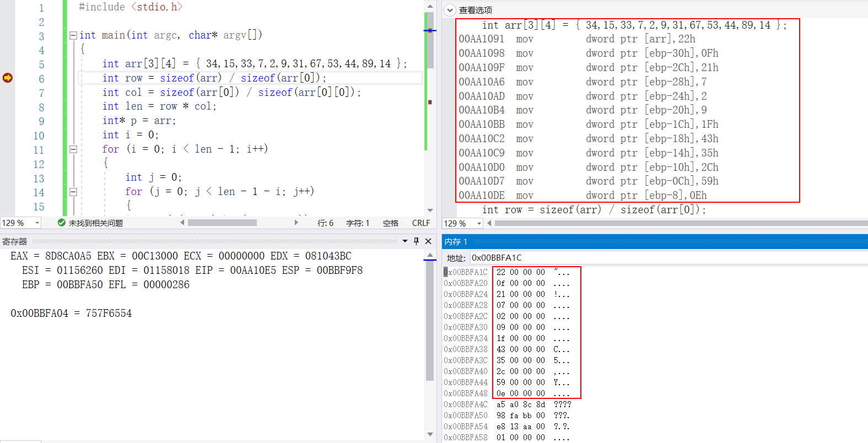Click the breakpoint arrow marker at line 6
The image size is (868, 443).
pyautogui.click(x=7, y=78)
